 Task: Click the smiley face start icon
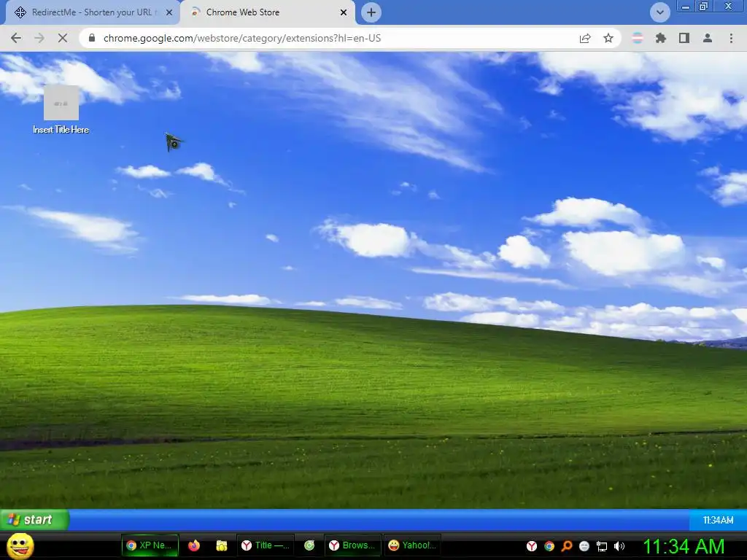(20, 545)
